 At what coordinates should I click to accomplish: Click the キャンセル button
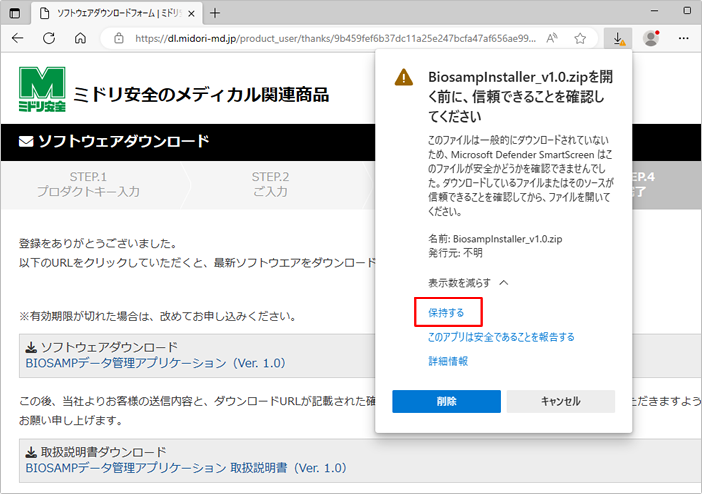click(x=561, y=401)
